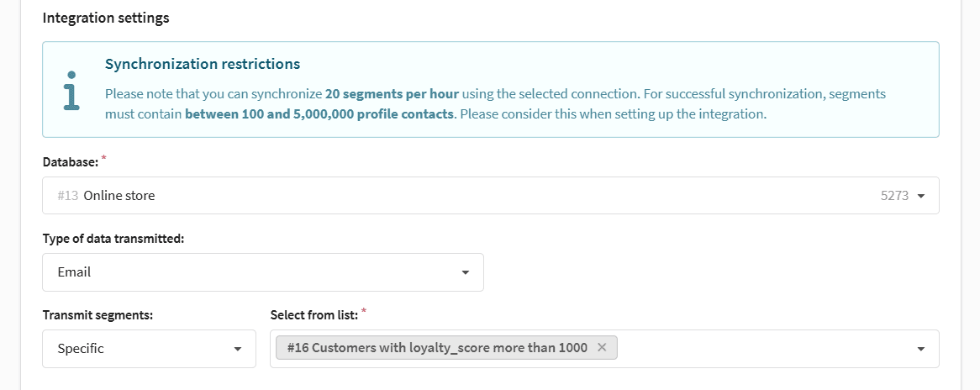980x390 pixels.
Task: Remove the #16 Customers segment tag
Action: coord(602,347)
